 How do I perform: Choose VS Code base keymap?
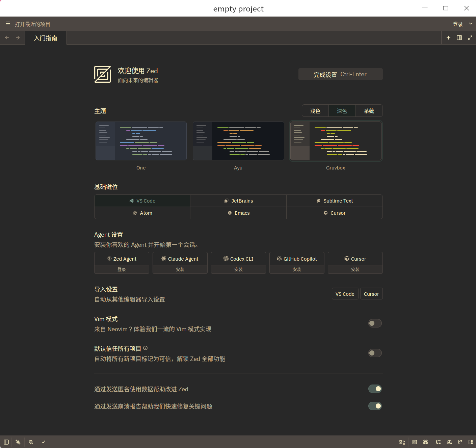click(142, 201)
